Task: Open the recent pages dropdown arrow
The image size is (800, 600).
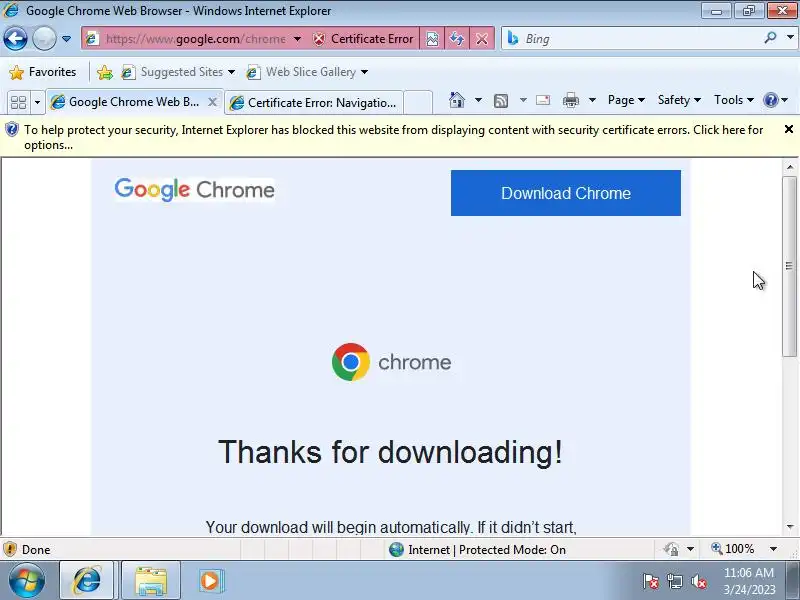Action: [66, 39]
